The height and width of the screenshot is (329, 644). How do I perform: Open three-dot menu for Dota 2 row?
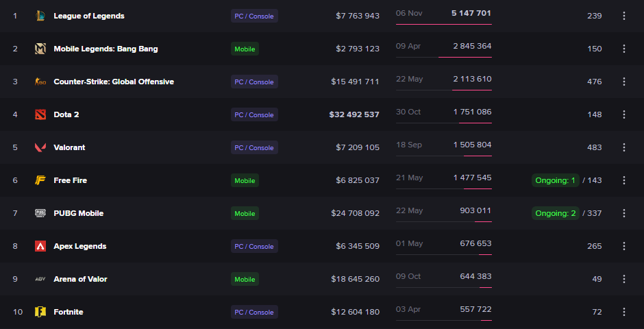[x=624, y=114]
